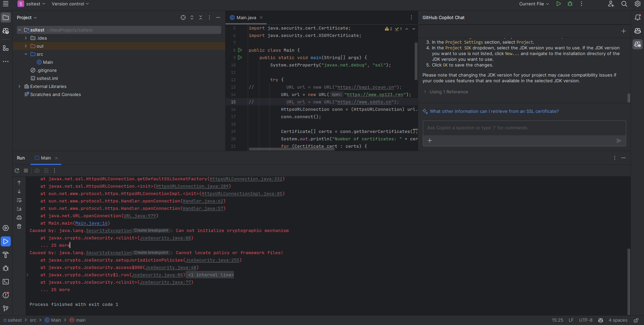Open the Git tool window icon

[6, 309]
